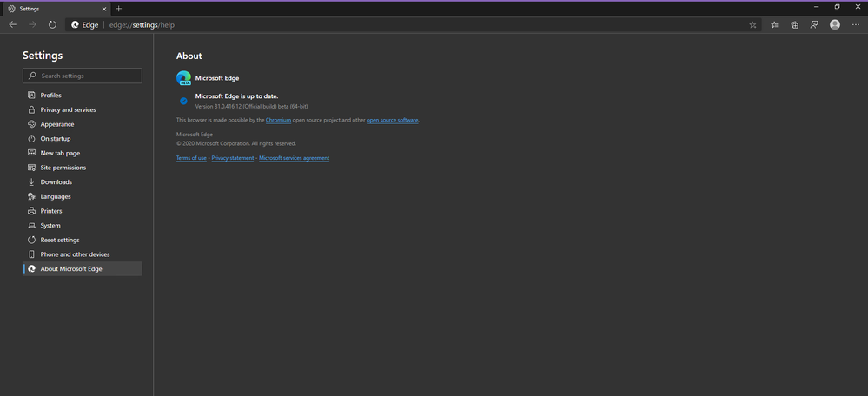Minimize the browser window
Viewport: 868px width, 396px height.
coord(817,7)
